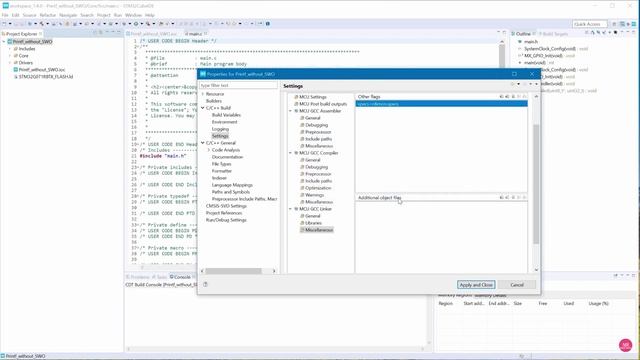Click the type filter text field
640x360 pixels.
pyautogui.click(x=238, y=85)
